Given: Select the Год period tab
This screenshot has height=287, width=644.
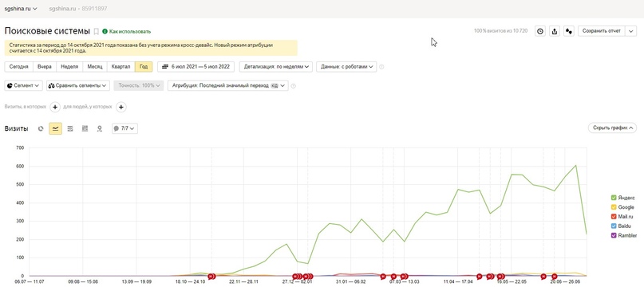Looking at the screenshot, I should click(144, 67).
